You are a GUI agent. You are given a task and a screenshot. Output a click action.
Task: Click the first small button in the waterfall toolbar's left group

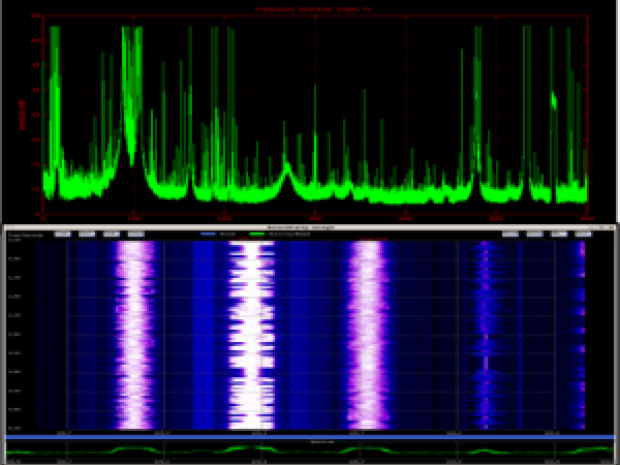point(63,234)
